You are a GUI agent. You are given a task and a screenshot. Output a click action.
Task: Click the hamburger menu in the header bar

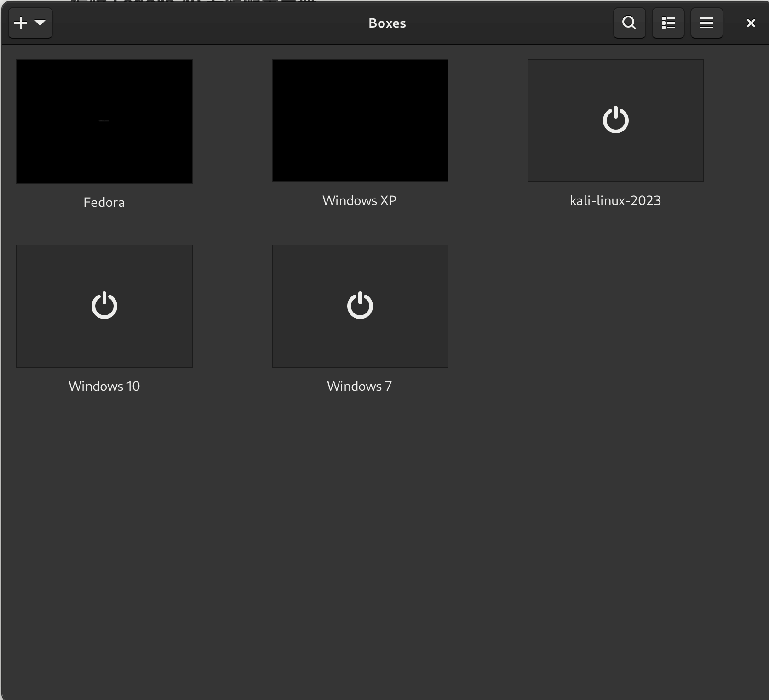[x=706, y=23]
